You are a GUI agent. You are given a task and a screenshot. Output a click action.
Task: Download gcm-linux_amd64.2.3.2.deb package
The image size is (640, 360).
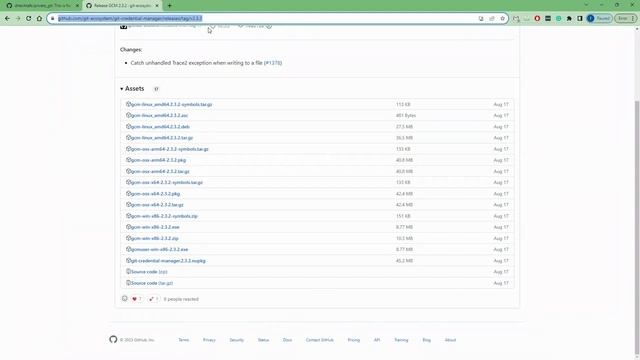(160, 127)
